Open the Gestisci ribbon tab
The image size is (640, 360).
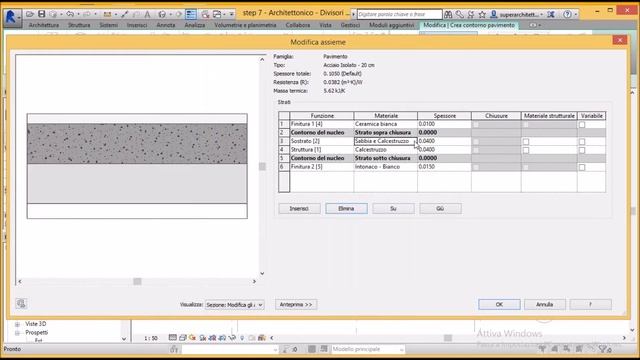[x=350, y=25]
